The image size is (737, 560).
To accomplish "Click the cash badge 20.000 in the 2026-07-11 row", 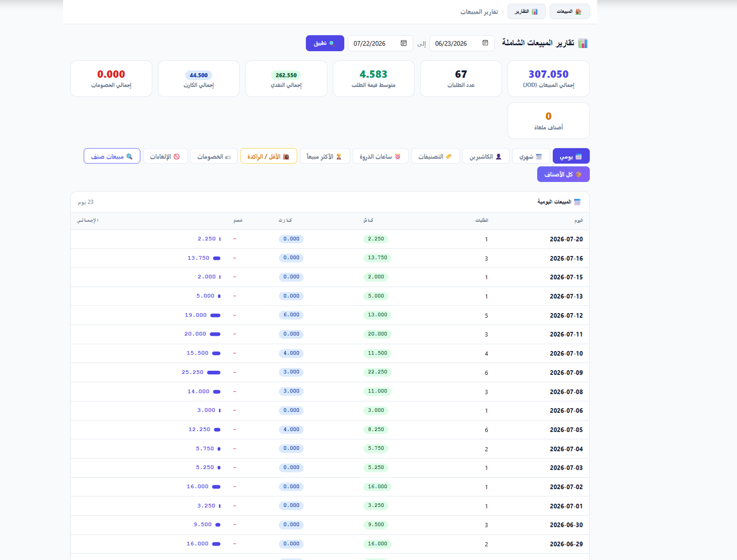I will click(377, 334).
